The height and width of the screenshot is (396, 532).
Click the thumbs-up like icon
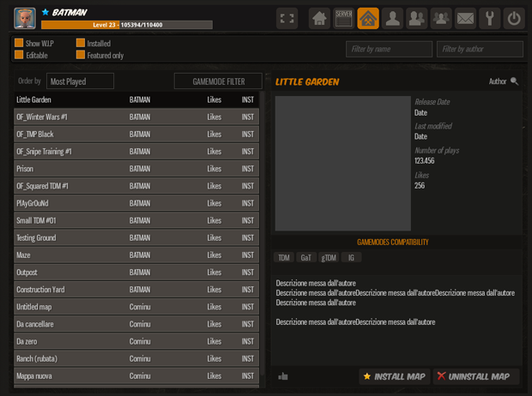click(x=283, y=376)
